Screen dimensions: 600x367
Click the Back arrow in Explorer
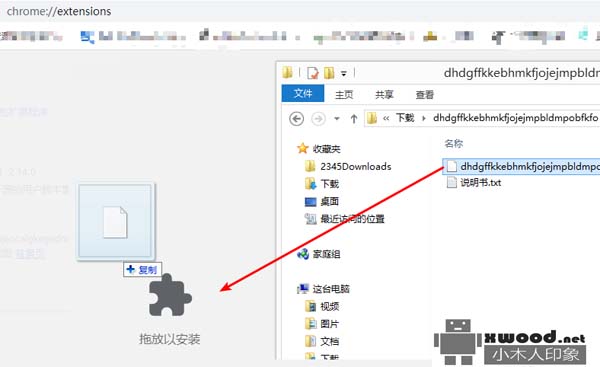click(x=296, y=119)
